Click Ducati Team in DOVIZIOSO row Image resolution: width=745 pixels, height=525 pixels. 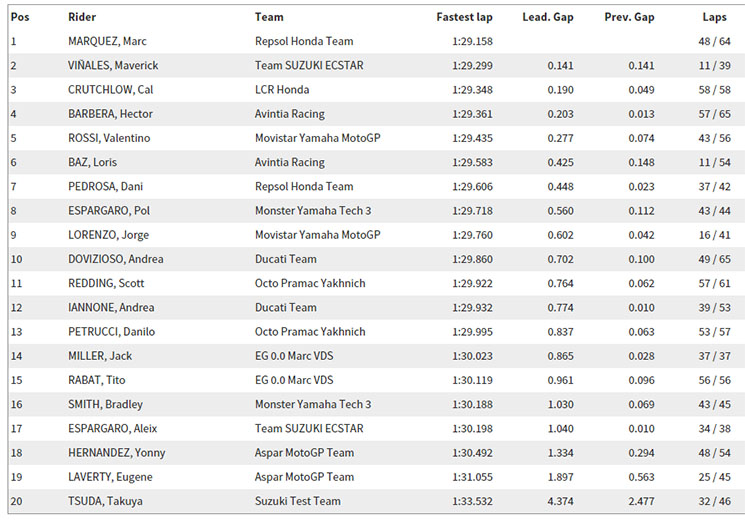point(286,259)
